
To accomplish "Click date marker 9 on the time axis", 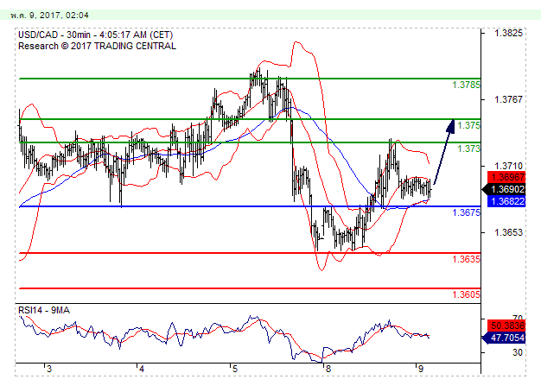I will tap(420, 369).
